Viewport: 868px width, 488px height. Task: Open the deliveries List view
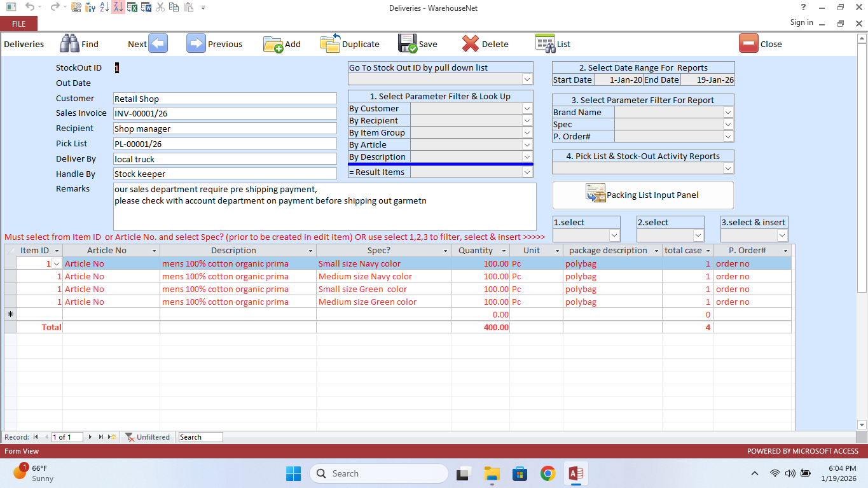545,44
